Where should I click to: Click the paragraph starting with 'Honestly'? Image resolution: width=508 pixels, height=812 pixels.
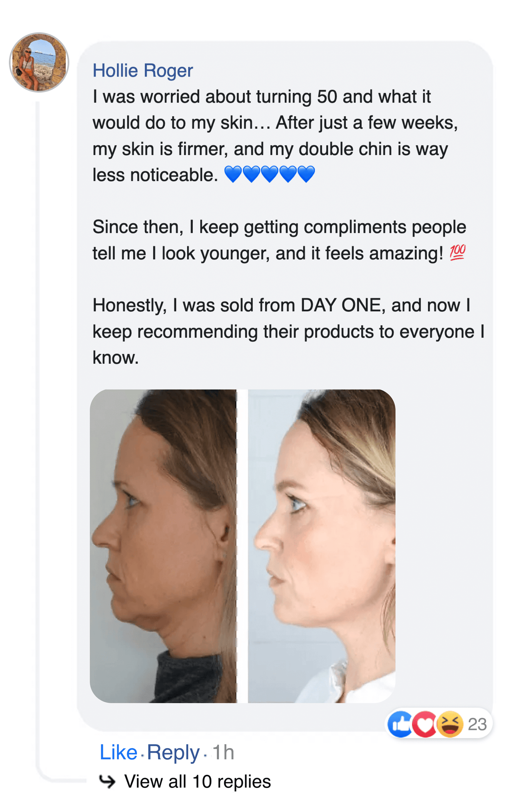click(x=286, y=331)
